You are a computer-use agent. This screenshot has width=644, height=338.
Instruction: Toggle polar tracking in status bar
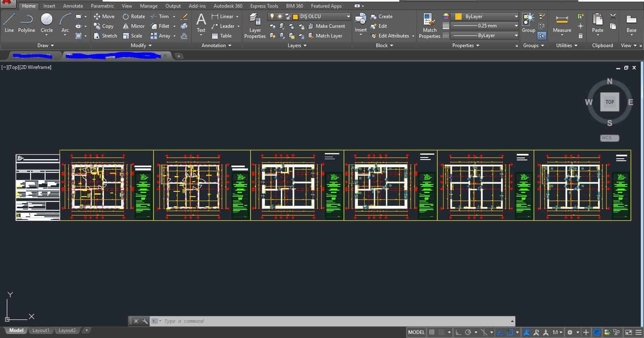pos(468,332)
